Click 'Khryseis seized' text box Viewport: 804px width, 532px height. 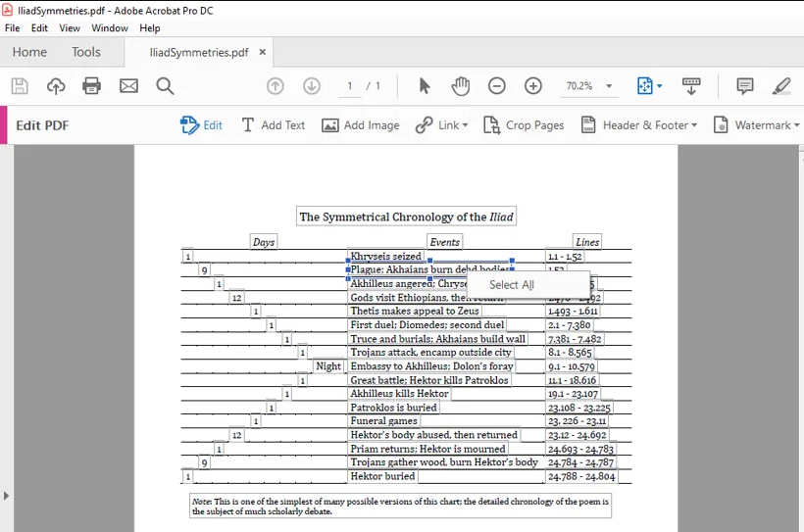(x=385, y=256)
